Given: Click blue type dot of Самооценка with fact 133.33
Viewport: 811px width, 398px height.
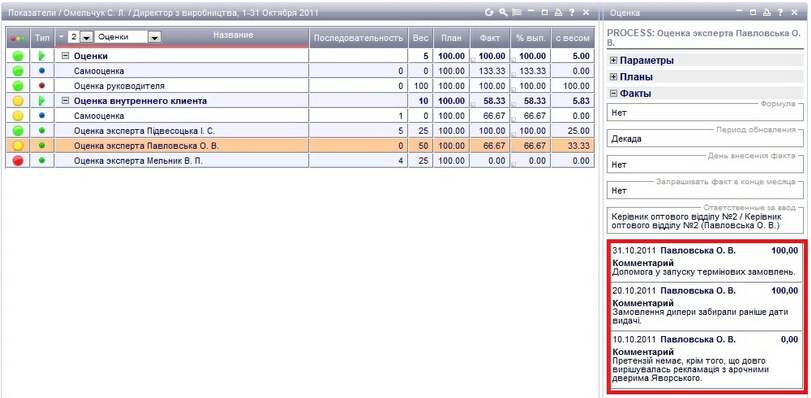Looking at the screenshot, I should [x=42, y=70].
